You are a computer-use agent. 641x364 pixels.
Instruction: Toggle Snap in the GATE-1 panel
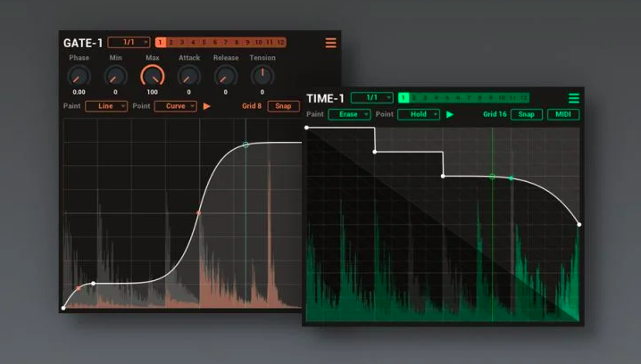[283, 106]
